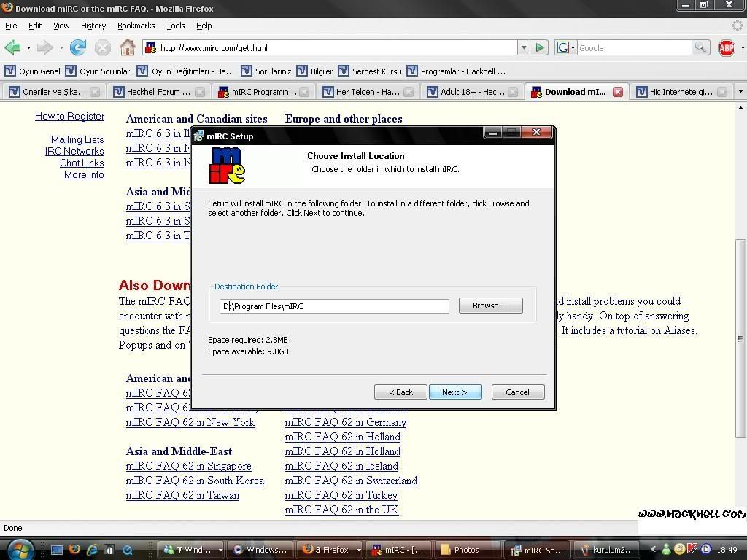The width and height of the screenshot is (747, 560).
Task: Go to the Home page icon
Action: pos(127,47)
